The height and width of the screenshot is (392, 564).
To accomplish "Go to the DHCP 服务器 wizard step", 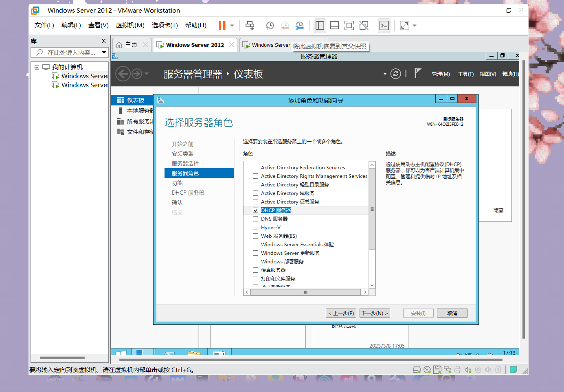I will pos(188,193).
